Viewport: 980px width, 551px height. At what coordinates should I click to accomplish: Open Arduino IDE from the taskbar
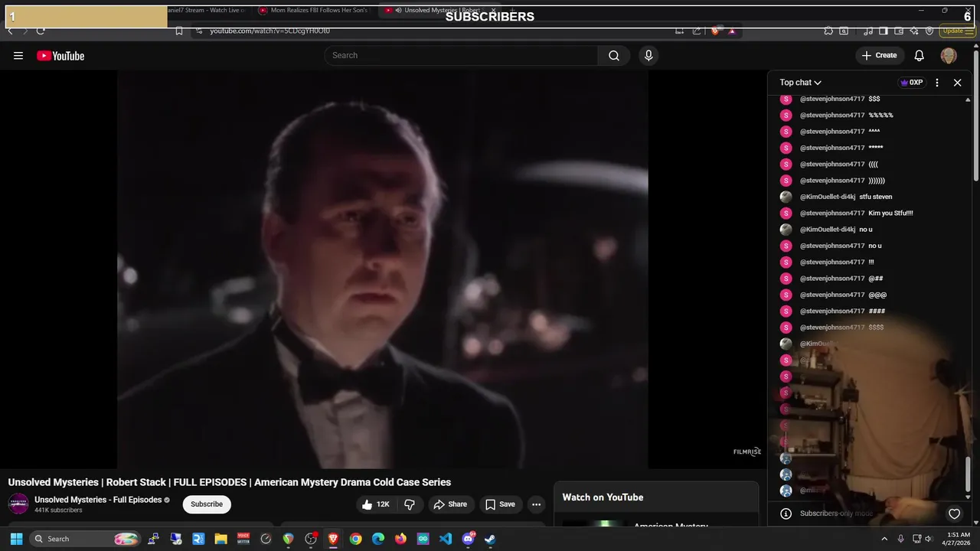point(423,539)
